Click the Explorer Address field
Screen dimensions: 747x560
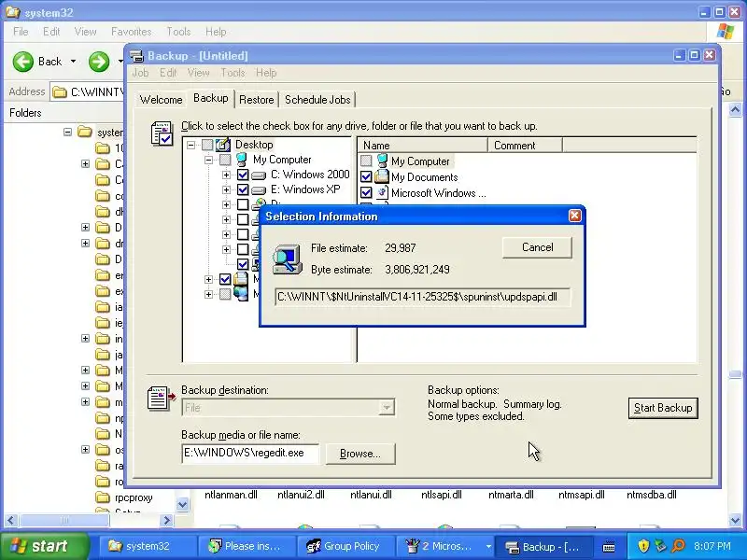pos(87,91)
